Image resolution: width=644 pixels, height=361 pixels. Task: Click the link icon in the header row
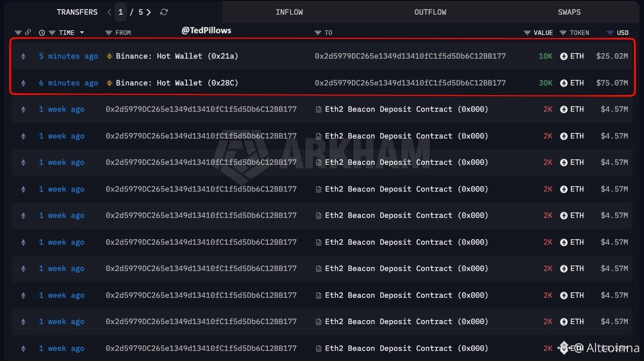[x=28, y=32]
